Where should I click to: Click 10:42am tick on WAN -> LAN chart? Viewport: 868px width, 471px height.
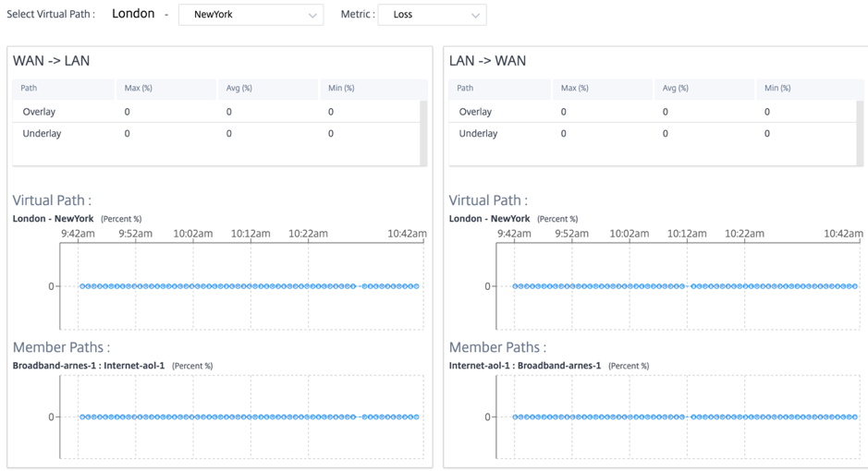[x=408, y=234]
